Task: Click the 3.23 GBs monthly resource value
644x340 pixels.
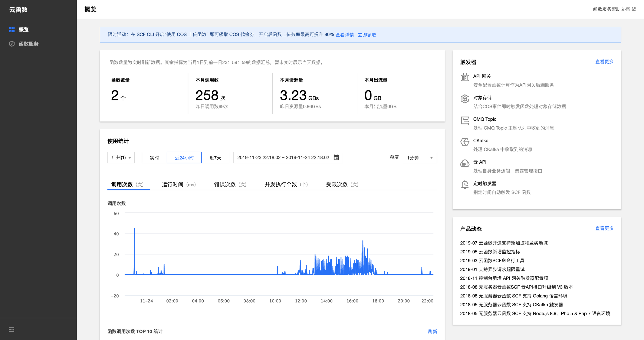Action: click(299, 96)
